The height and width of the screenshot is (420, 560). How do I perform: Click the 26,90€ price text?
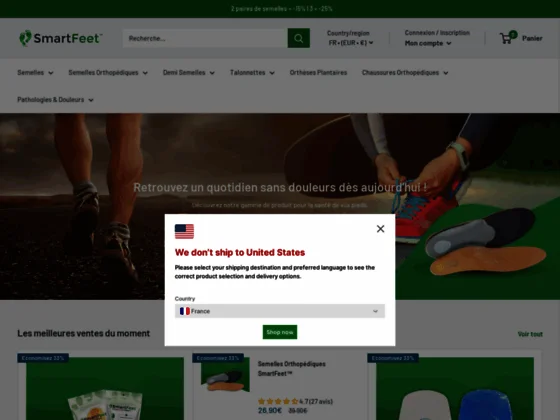click(270, 410)
